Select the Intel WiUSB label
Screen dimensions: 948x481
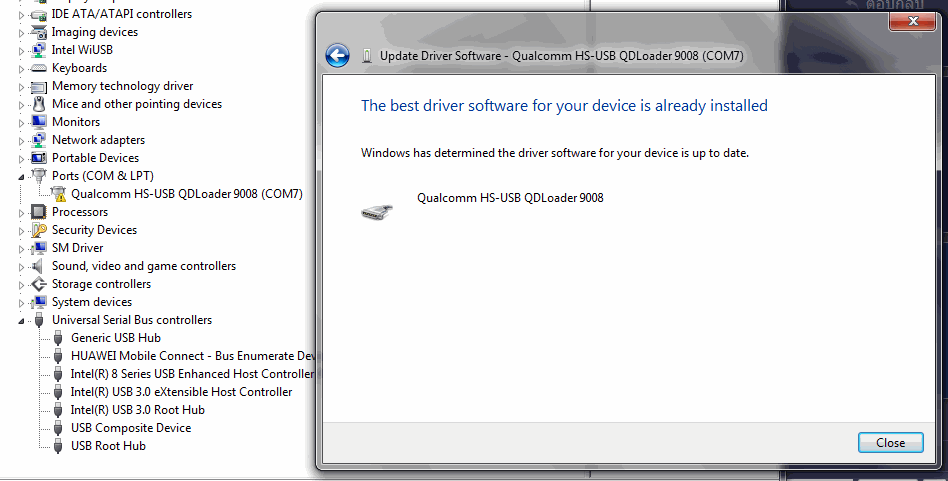pyautogui.click(x=82, y=50)
